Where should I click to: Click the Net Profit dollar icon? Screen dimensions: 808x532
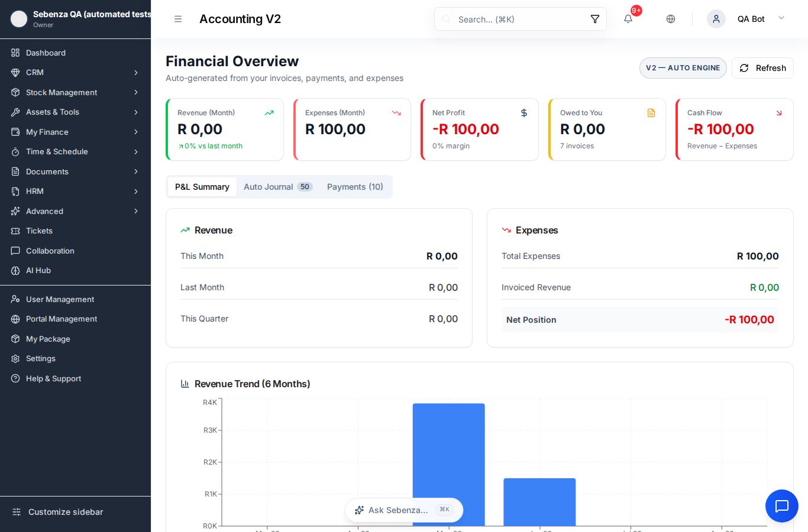[523, 113]
